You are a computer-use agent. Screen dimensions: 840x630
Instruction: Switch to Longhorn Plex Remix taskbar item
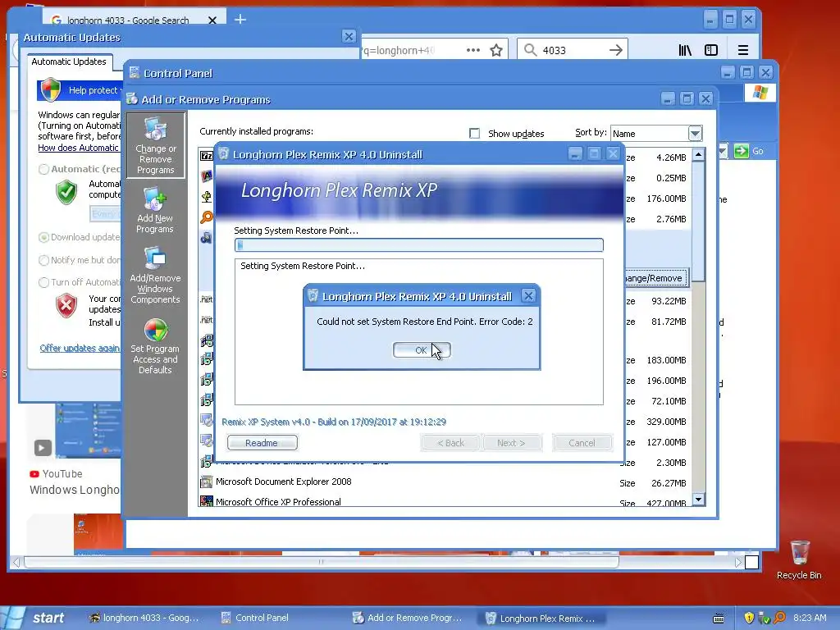(541, 619)
